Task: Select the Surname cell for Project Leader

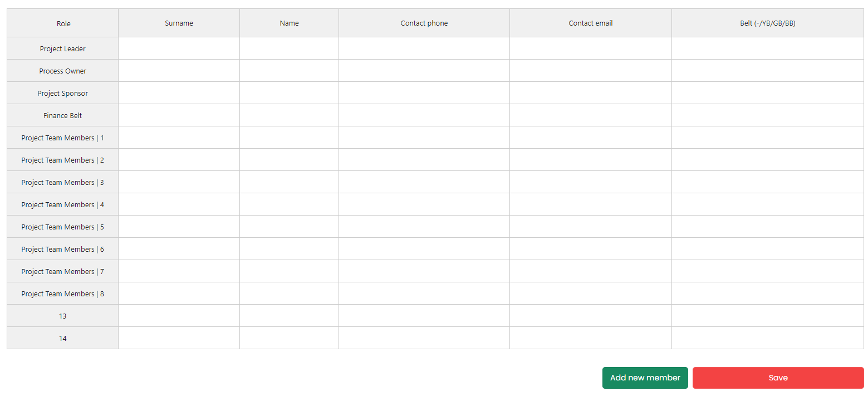Action: coord(179,48)
